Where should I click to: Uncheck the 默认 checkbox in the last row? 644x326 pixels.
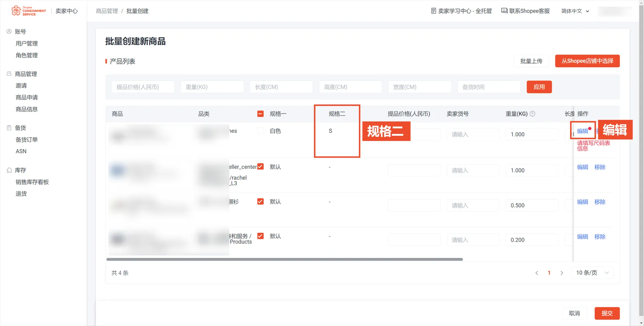(x=260, y=236)
